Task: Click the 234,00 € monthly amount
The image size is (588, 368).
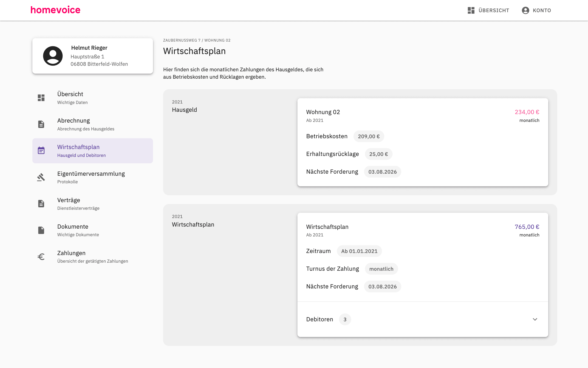Action: click(527, 112)
